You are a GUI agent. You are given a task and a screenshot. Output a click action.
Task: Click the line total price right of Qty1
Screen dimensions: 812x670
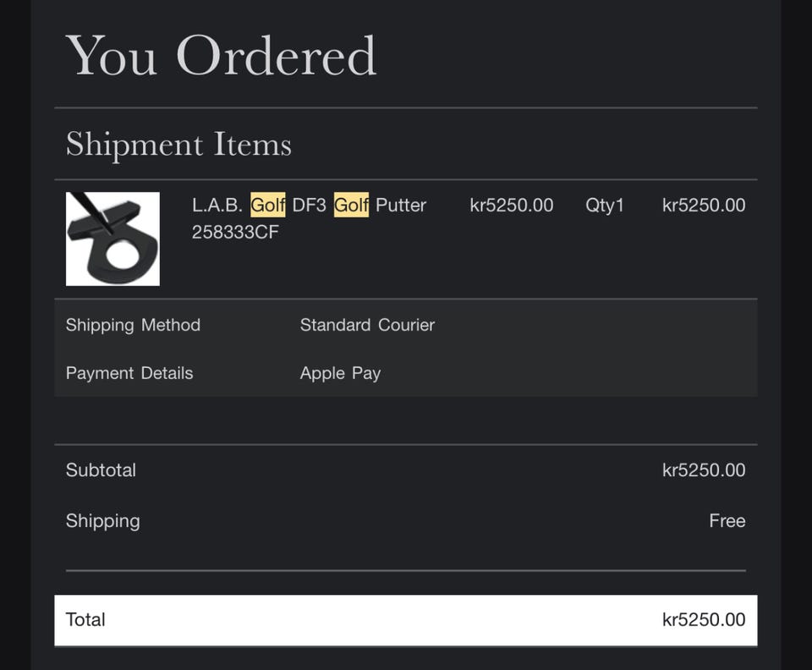(x=704, y=206)
